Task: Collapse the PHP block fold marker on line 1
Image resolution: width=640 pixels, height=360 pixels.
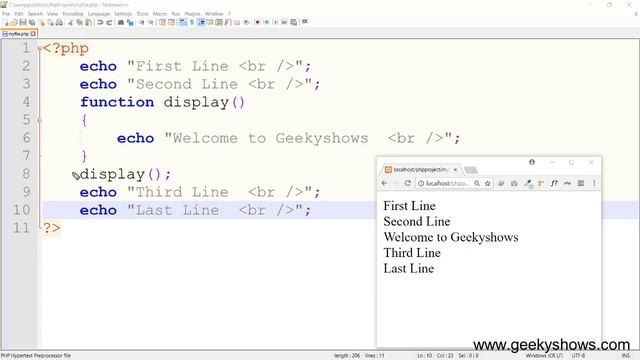Action: click(40, 48)
